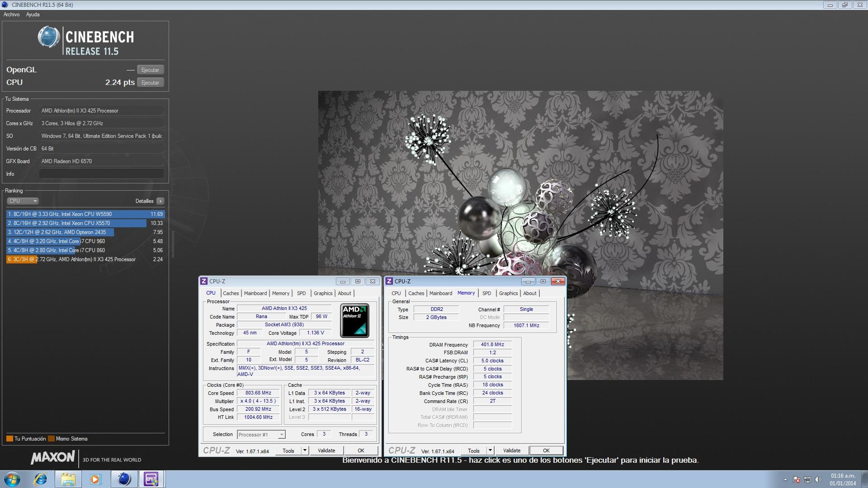
Task: Click the AMD Athlon II processor logo
Action: coord(355,321)
